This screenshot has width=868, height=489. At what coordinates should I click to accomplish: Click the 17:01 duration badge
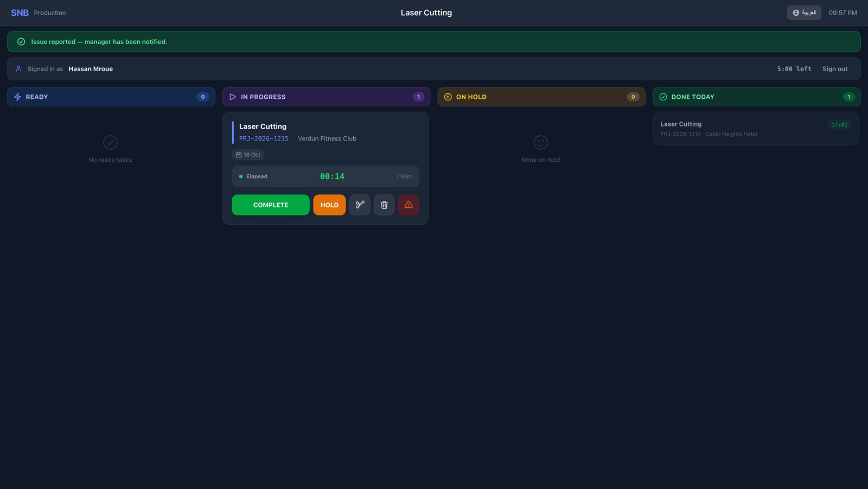839,125
